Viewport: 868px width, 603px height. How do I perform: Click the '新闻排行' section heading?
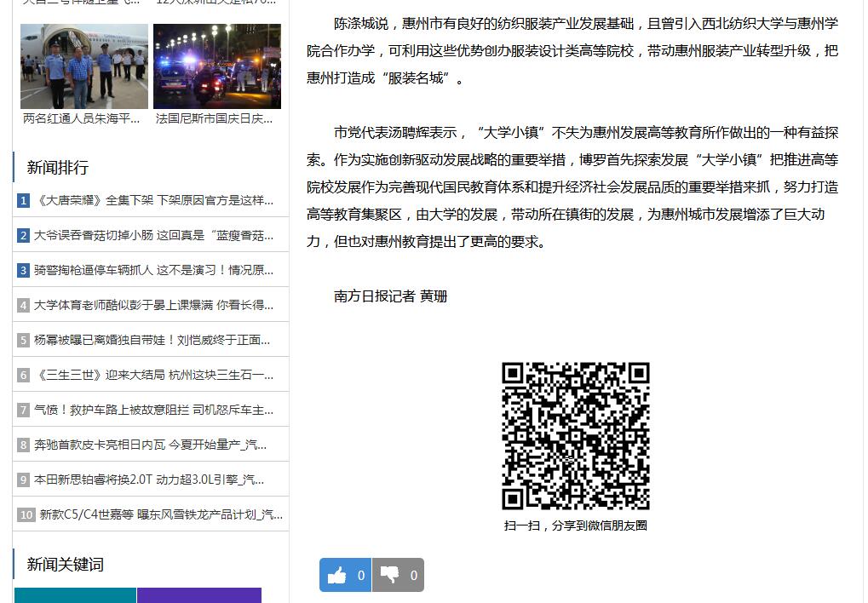click(58, 167)
